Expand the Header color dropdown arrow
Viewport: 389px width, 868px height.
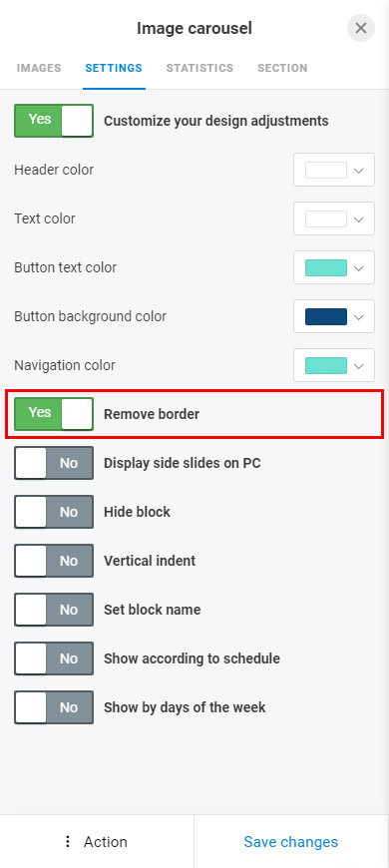[x=358, y=171]
